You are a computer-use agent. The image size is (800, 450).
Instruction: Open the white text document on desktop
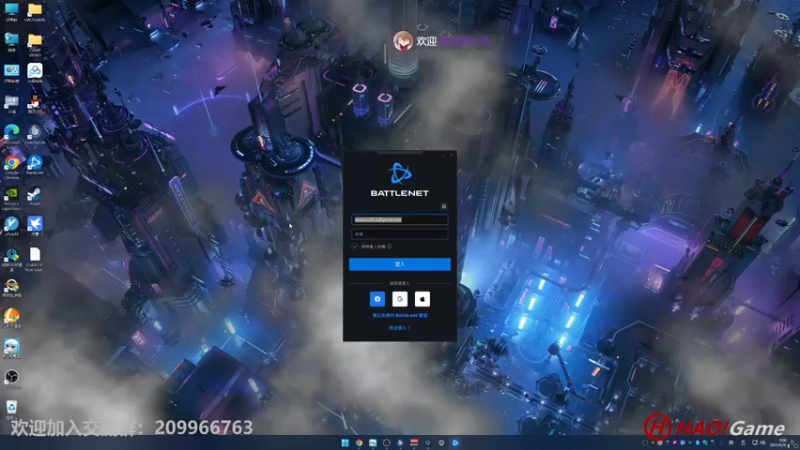click(x=35, y=258)
